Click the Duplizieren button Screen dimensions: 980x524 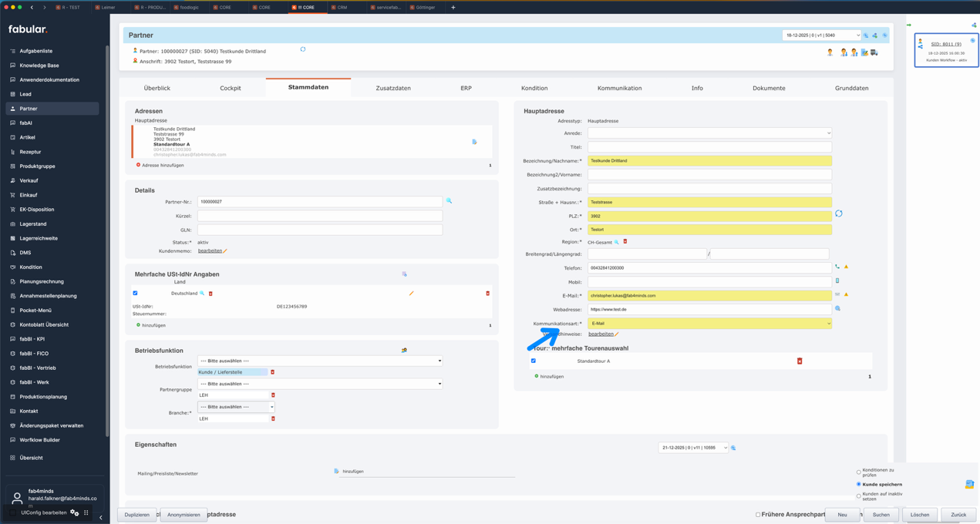point(137,515)
